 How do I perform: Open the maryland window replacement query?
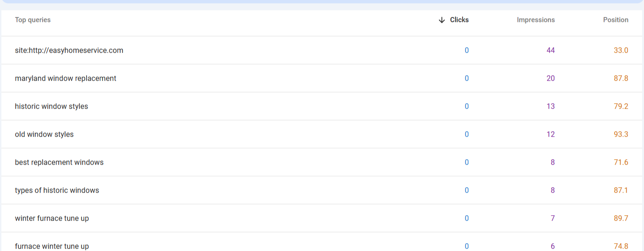66,78
